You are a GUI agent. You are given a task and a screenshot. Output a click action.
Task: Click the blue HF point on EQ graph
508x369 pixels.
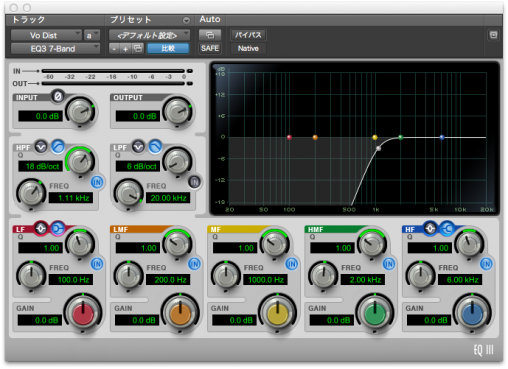442,137
